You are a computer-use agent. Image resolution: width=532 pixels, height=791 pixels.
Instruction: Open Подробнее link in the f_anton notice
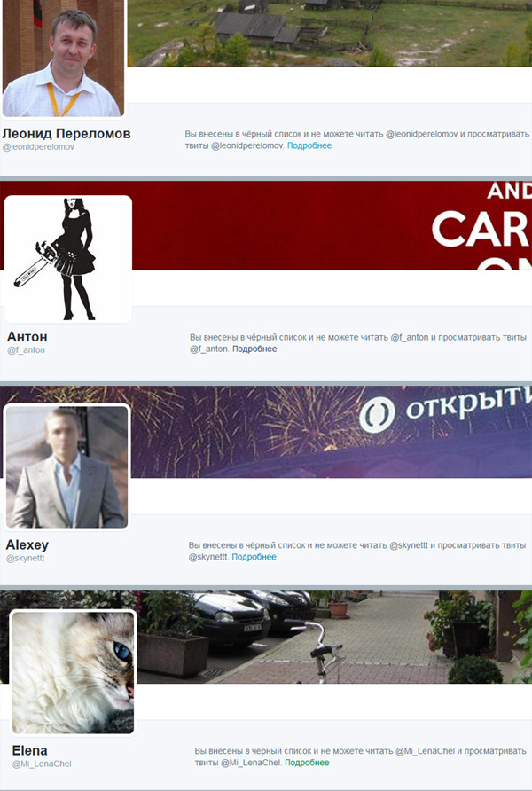[x=254, y=349]
